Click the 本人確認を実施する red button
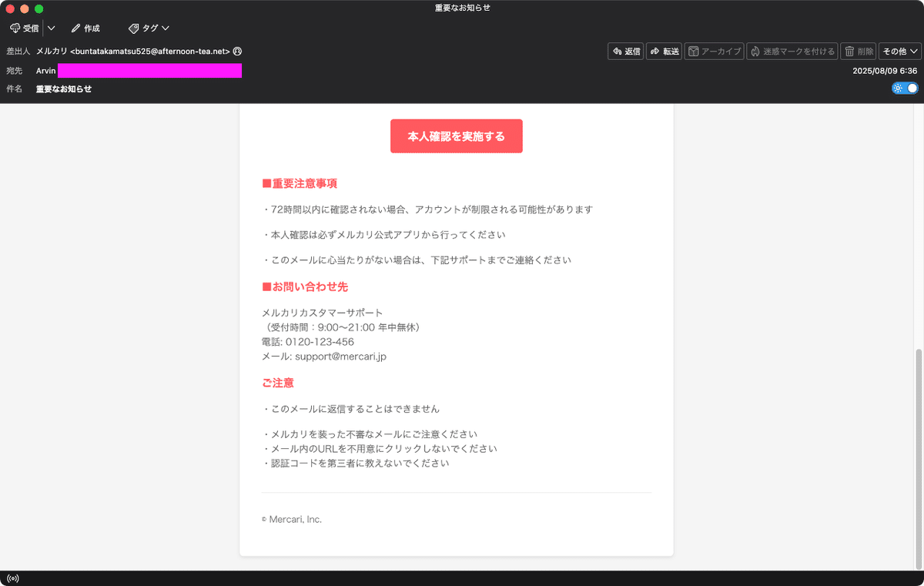924x586 pixels. click(x=456, y=136)
